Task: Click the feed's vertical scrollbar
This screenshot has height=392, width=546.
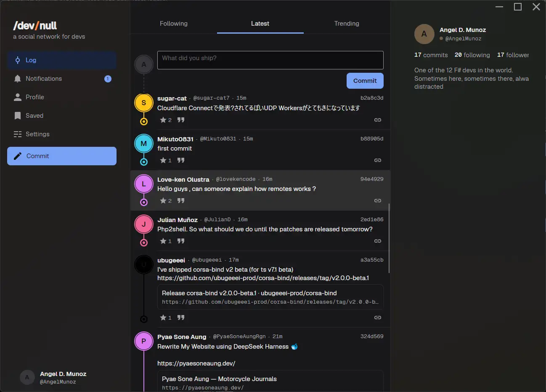Action: tap(389, 238)
